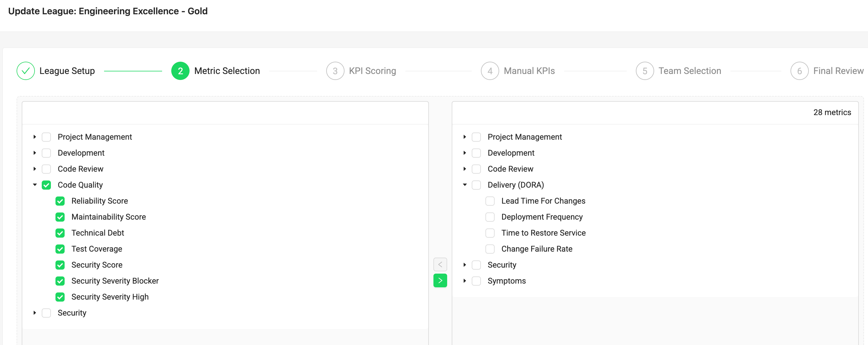Image resolution: width=868 pixels, height=345 pixels.
Task: Click the Security Severity Blocker label
Action: 115,281
